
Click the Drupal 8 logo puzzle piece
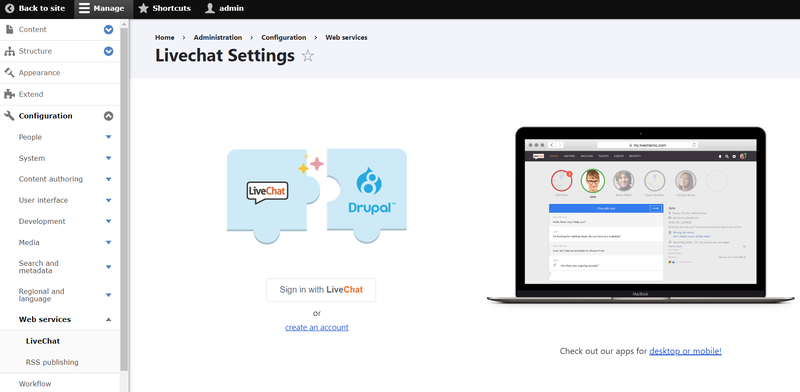pyautogui.click(x=367, y=195)
